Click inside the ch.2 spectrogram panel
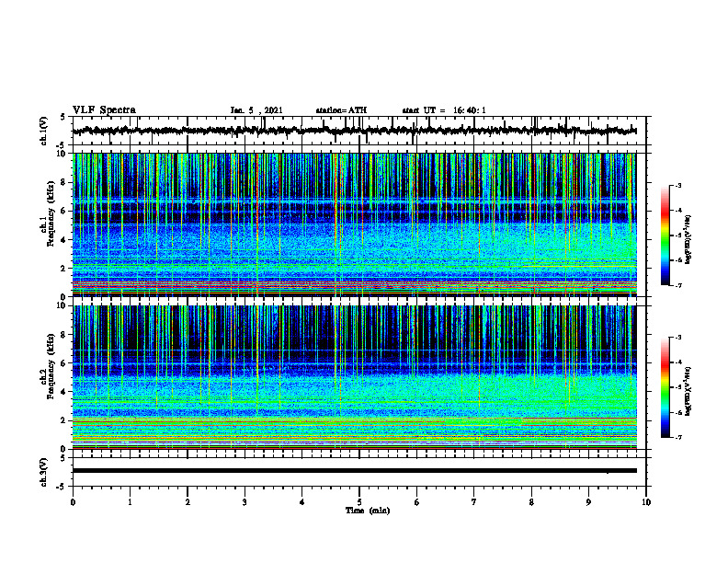The image size is (728, 563). [354, 377]
